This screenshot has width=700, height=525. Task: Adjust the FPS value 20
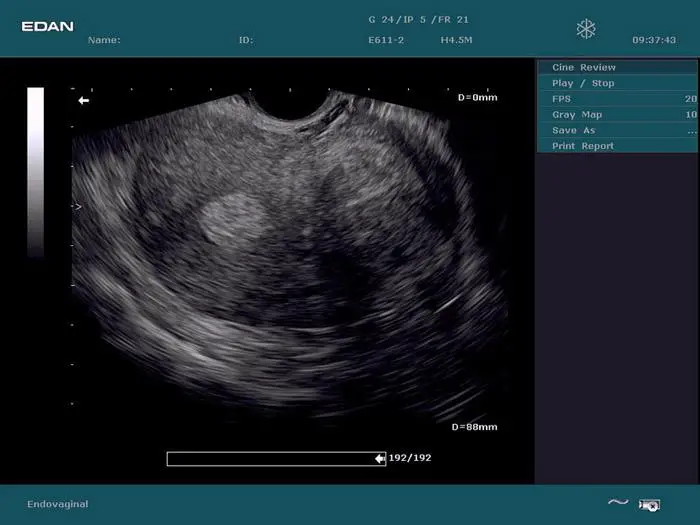(x=690, y=99)
